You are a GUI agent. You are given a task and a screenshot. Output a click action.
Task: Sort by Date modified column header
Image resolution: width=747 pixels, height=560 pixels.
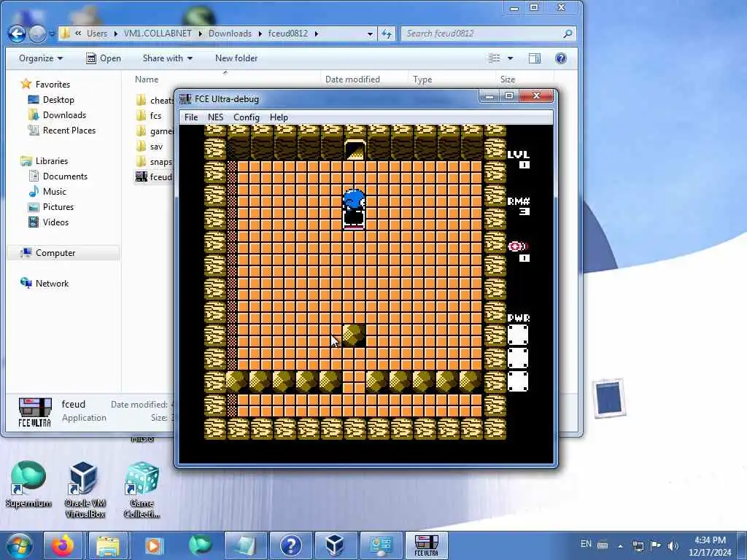pos(352,79)
